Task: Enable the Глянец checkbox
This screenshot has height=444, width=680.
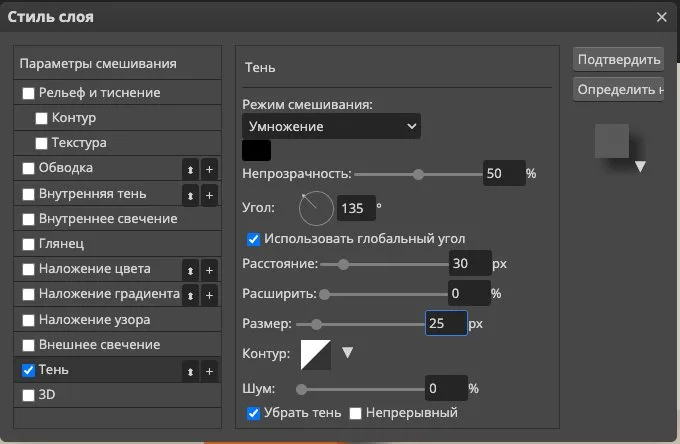Action: pyautogui.click(x=29, y=245)
